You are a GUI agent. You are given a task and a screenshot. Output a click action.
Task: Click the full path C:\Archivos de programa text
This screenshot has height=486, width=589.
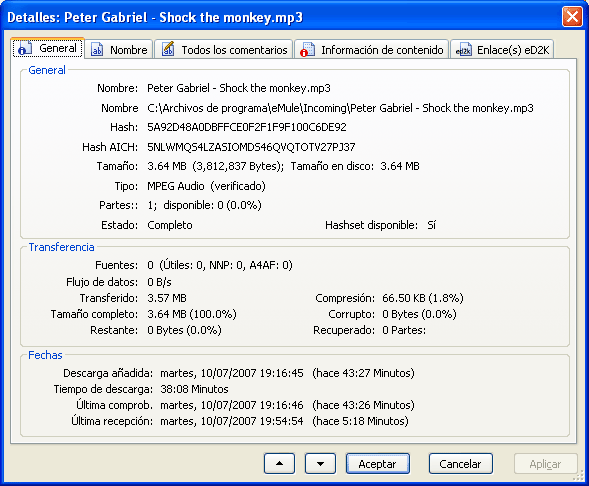(340, 108)
